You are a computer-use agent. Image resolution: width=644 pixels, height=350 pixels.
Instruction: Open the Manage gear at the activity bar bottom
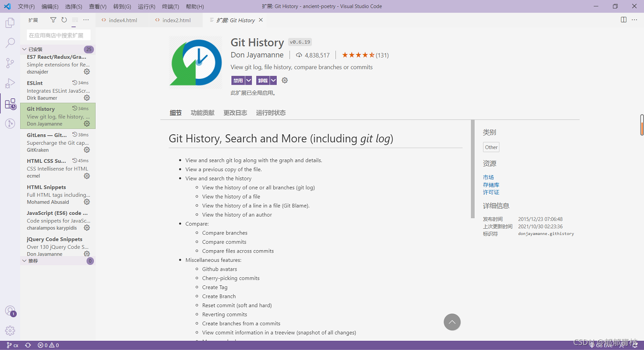pyautogui.click(x=10, y=331)
